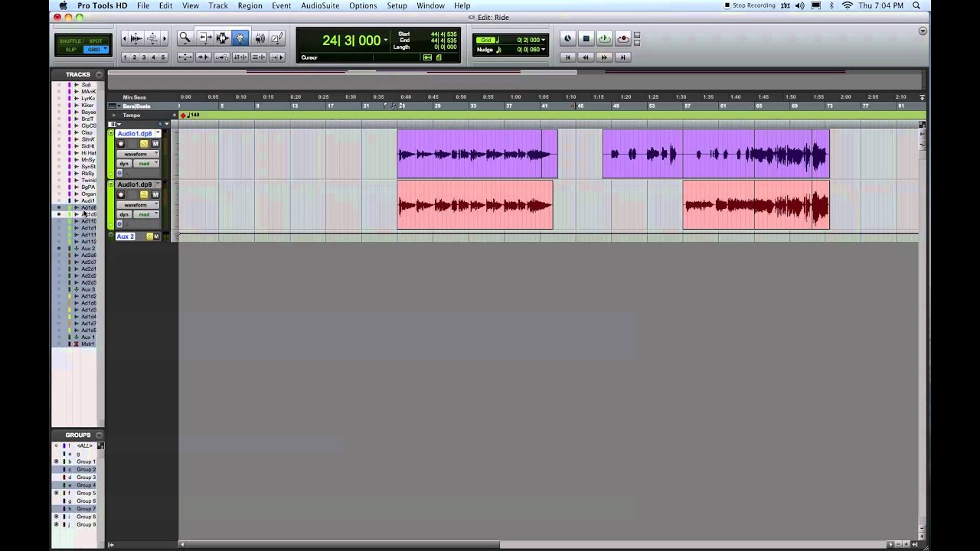Viewport: 980px width, 551px height.
Task: Click Return to Zero transport button
Action: point(567,57)
